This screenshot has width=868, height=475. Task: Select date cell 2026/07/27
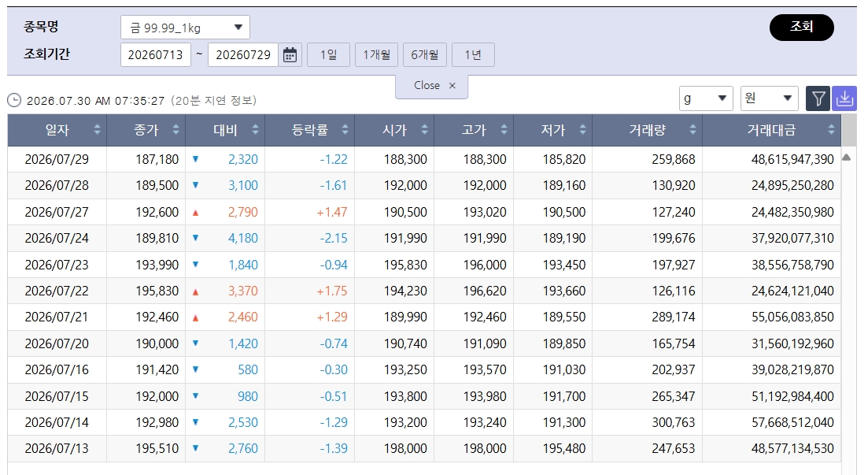pyautogui.click(x=57, y=212)
